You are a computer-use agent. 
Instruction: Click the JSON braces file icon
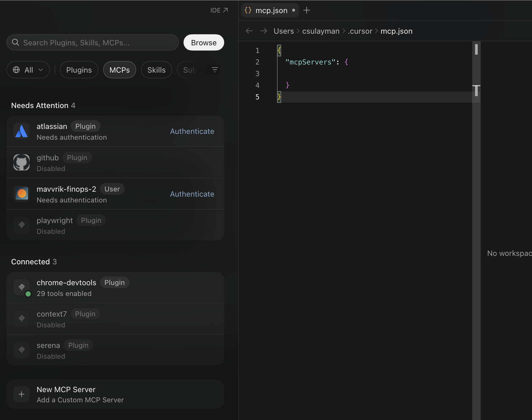click(248, 10)
